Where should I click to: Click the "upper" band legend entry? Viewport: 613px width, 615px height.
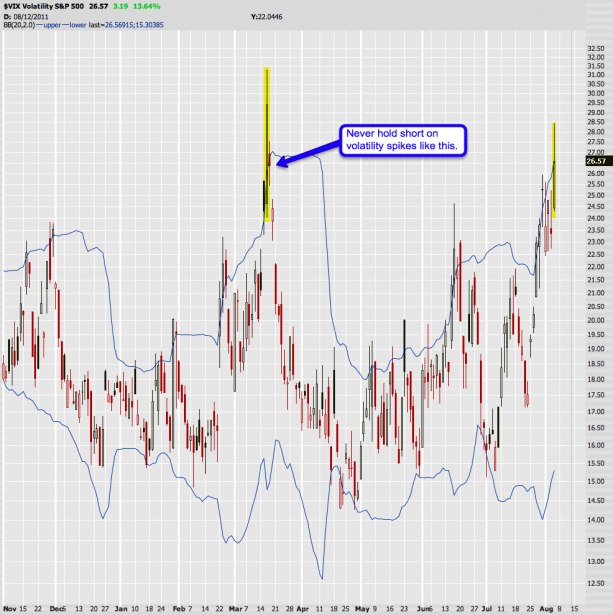point(52,25)
